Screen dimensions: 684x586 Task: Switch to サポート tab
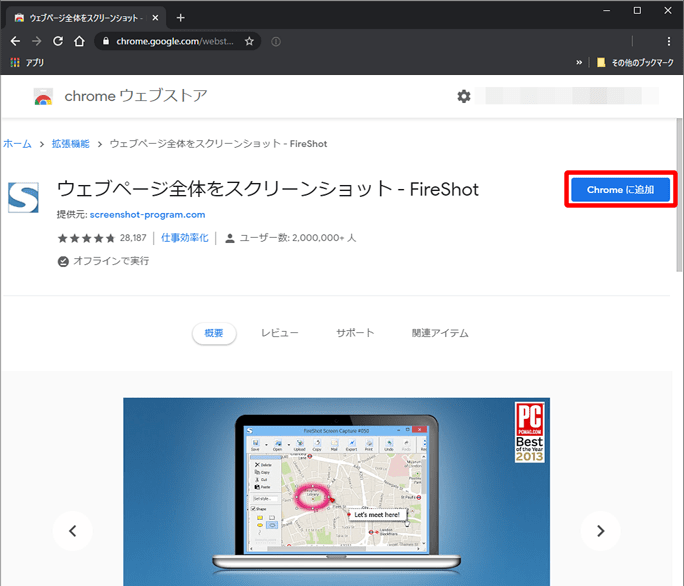(355, 333)
